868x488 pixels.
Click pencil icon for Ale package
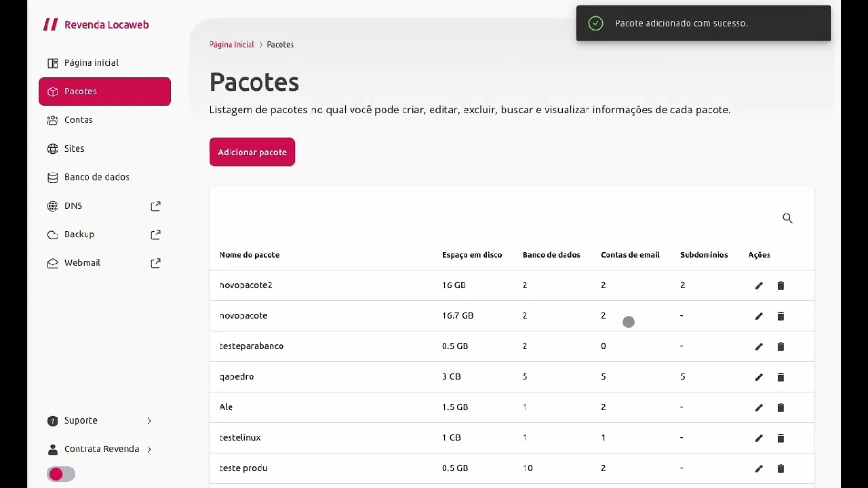[x=759, y=408]
